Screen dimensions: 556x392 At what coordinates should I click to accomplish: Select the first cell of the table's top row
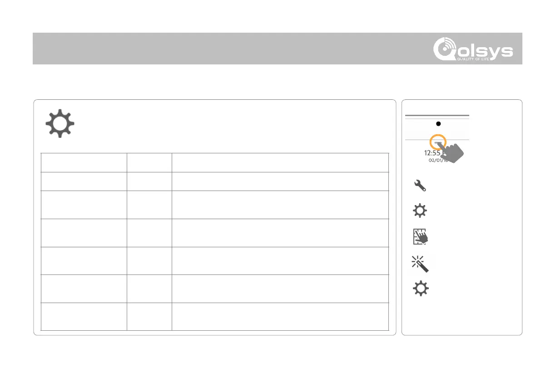coord(84,162)
